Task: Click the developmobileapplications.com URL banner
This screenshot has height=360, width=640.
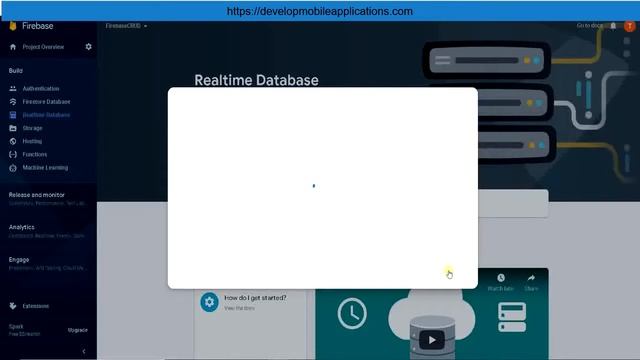Action: coord(320,11)
